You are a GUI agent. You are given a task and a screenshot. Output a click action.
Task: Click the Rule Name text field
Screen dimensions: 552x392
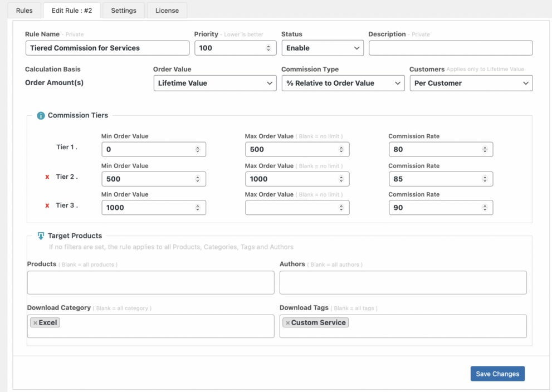tap(108, 48)
